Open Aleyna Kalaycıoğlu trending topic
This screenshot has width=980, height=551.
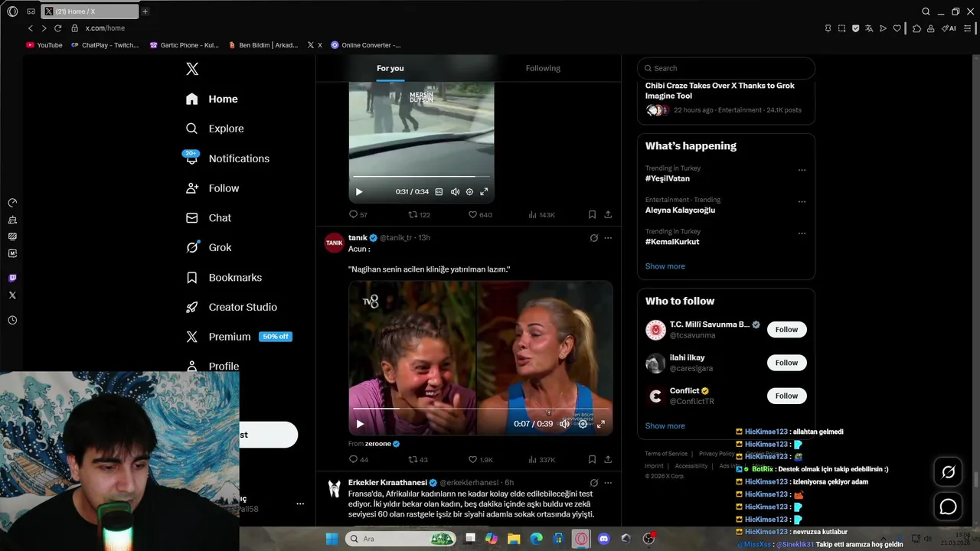point(680,210)
